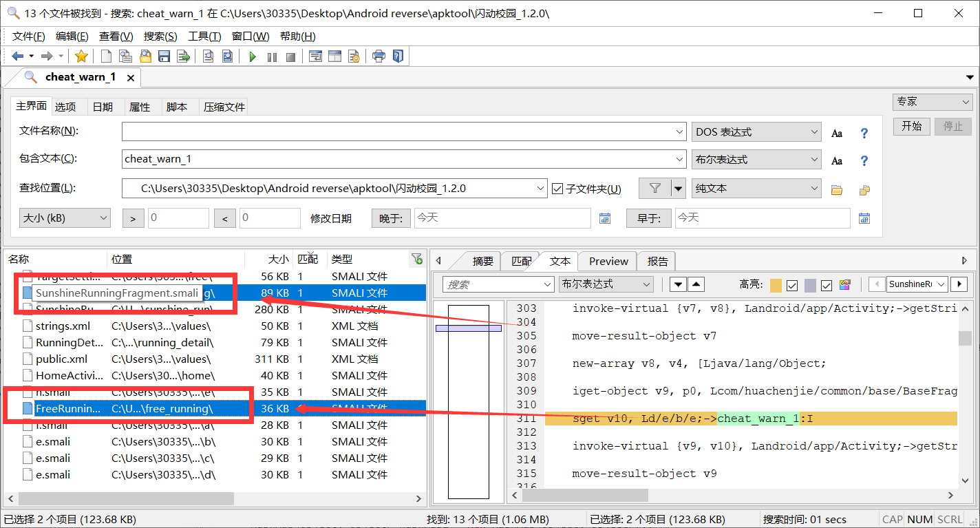980x528 pixels.
Task: Switch to the 压缩文件 tab
Action: [x=224, y=107]
